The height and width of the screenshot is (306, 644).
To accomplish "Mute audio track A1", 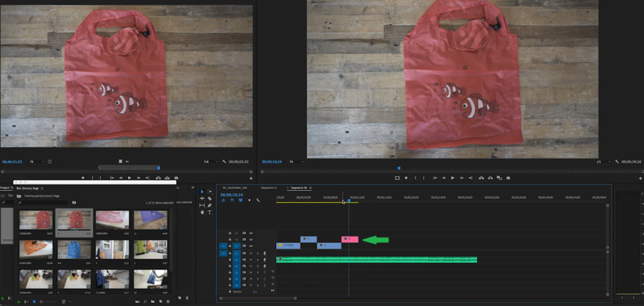I will pos(250,253).
